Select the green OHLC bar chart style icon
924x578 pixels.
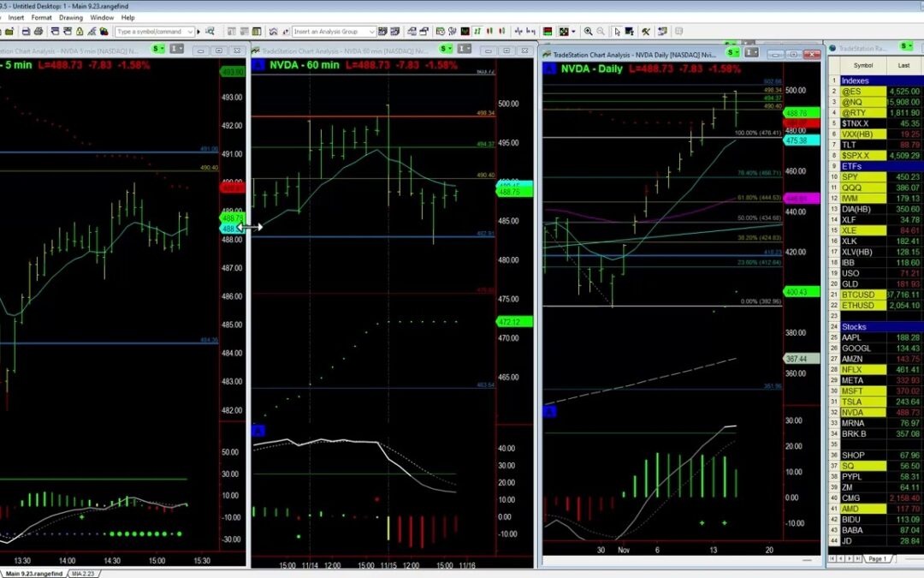[x=477, y=32]
